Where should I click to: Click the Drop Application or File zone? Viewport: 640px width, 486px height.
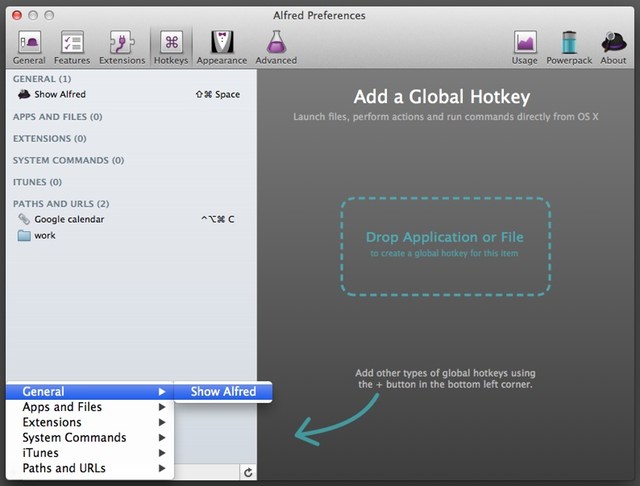(x=445, y=245)
